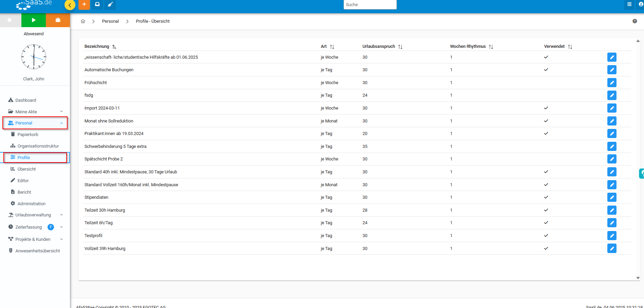Open Organisationsstruktur in sidebar
The height and width of the screenshot is (308, 644).
pyautogui.click(x=38, y=146)
